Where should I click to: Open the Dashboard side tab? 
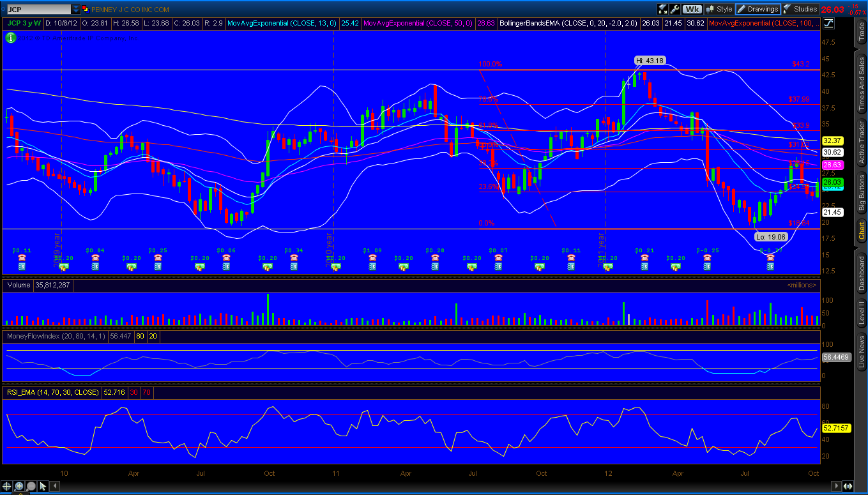pos(861,273)
